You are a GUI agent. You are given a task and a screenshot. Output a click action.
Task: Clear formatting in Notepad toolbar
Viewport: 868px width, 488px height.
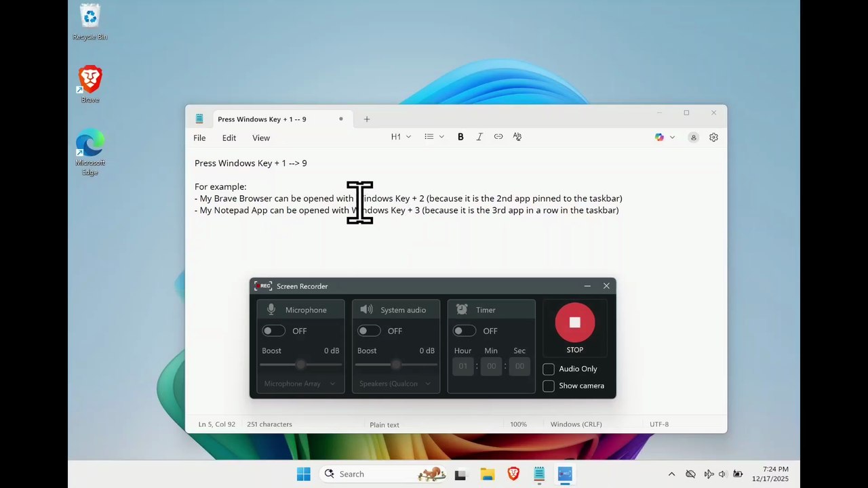[517, 137]
